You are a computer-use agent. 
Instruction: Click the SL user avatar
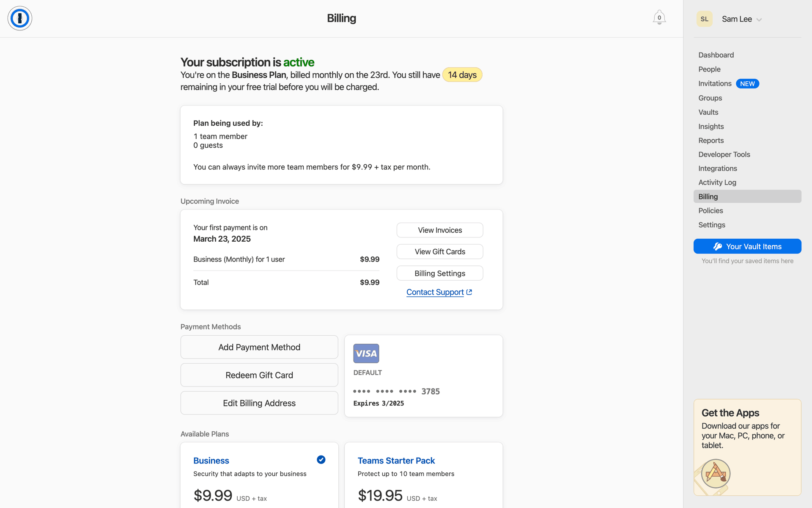pyautogui.click(x=705, y=19)
